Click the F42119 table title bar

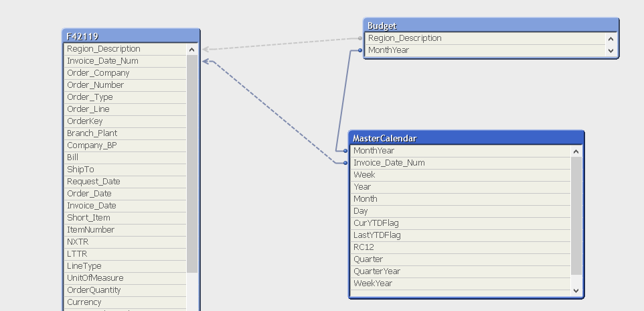click(131, 36)
